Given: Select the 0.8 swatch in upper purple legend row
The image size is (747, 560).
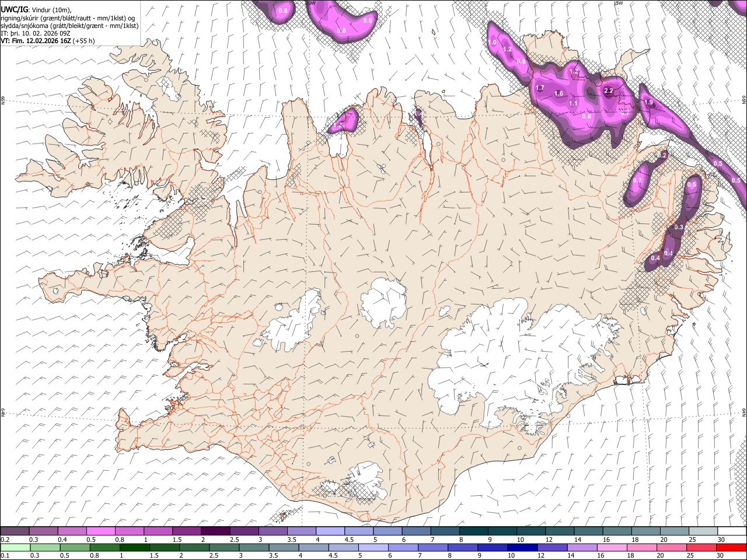Looking at the screenshot, I should pos(130,531).
